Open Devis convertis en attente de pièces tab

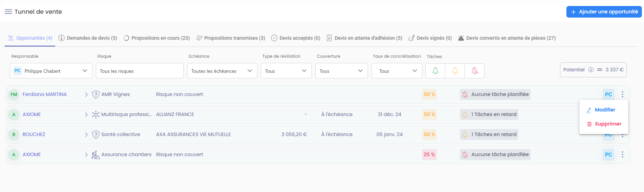(507, 38)
